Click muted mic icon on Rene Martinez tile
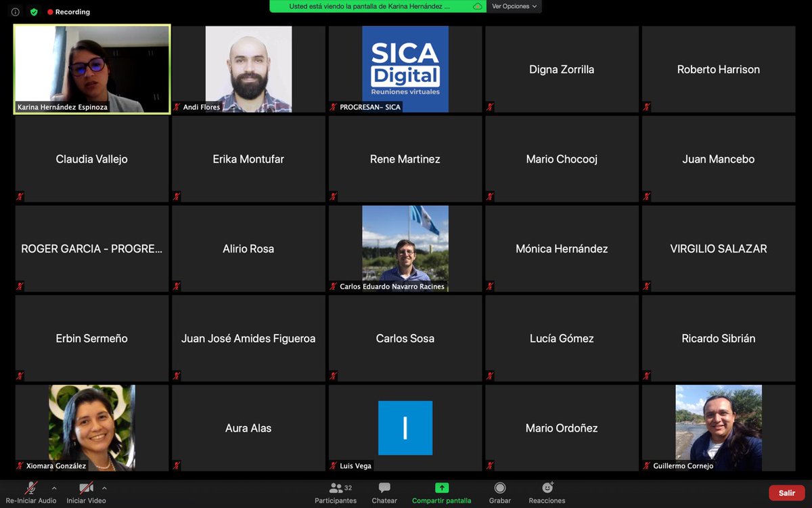 (334, 196)
